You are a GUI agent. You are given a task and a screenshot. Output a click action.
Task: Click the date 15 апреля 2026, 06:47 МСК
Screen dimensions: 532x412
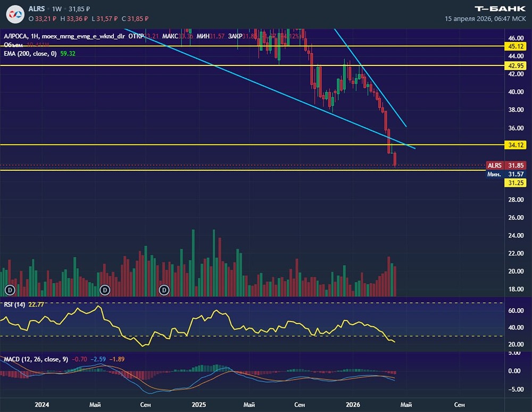click(x=485, y=19)
